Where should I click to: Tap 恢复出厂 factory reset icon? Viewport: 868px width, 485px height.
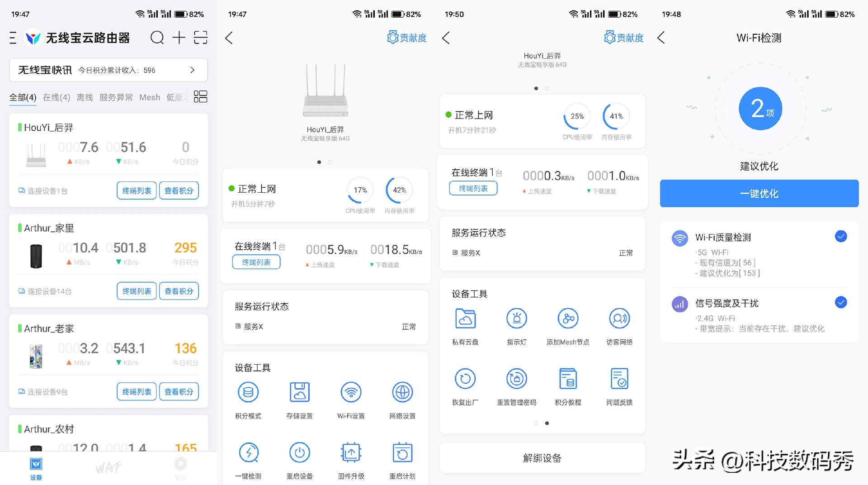pyautogui.click(x=465, y=379)
